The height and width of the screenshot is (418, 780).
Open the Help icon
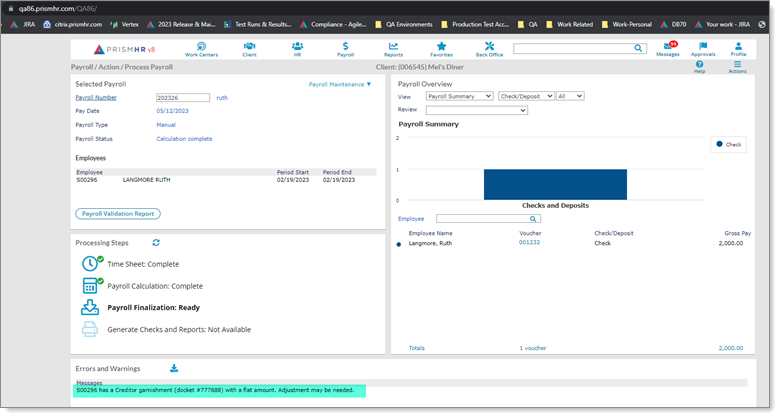[699, 66]
